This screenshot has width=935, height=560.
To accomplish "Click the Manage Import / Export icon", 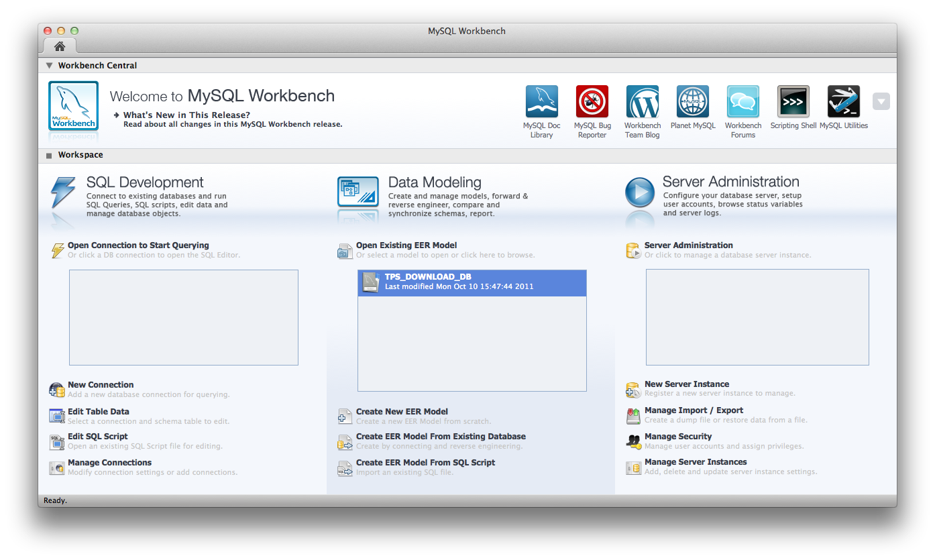I will coord(633,416).
